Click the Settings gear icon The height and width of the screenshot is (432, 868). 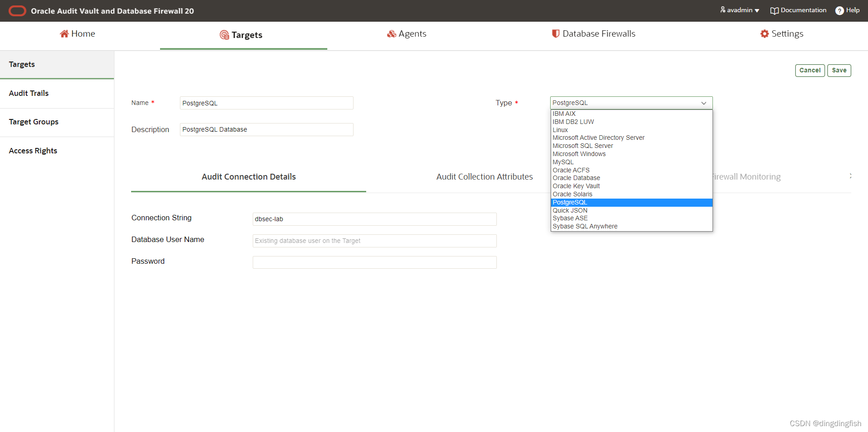coord(764,33)
